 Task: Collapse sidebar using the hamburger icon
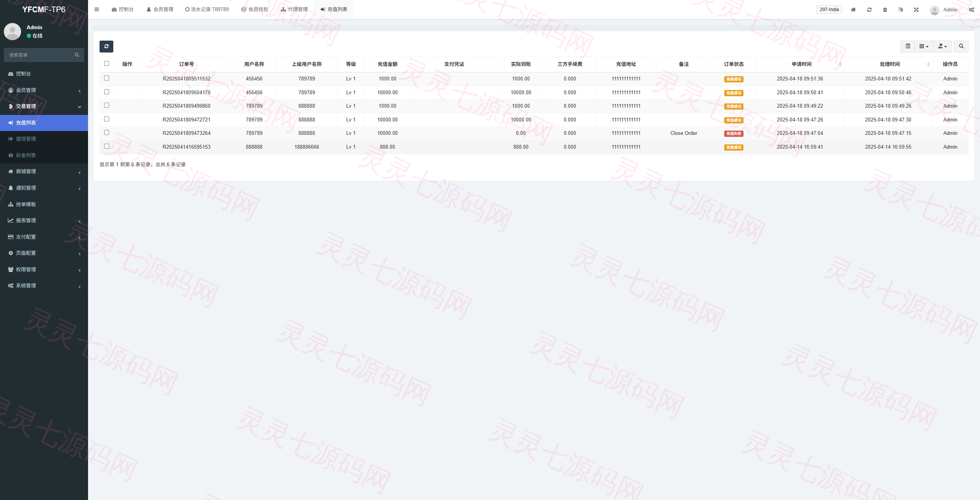(97, 10)
